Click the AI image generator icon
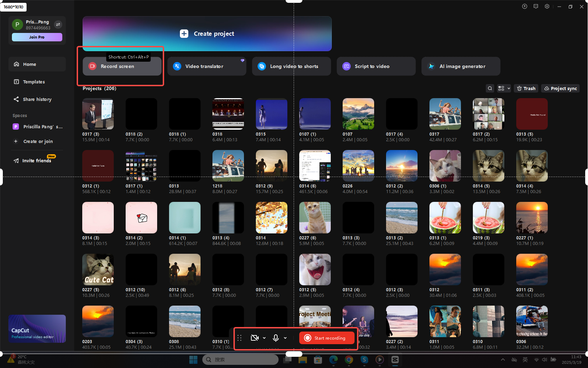The height and width of the screenshot is (368, 588). point(431,66)
